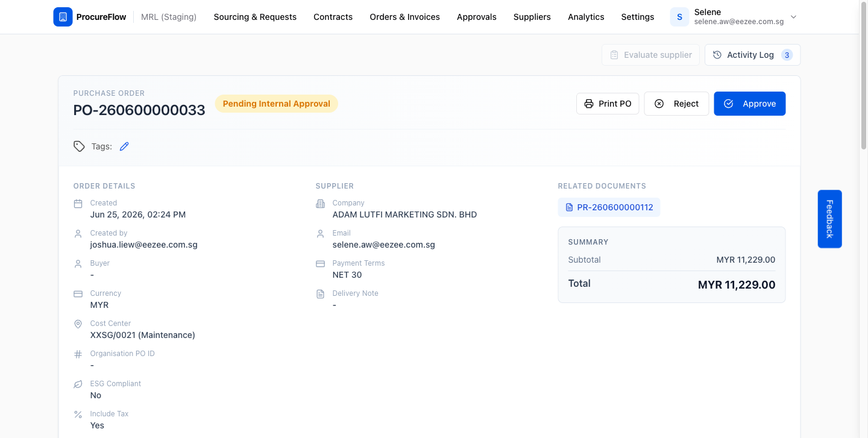
Task: Click the MYR currency value
Action: [99, 305]
